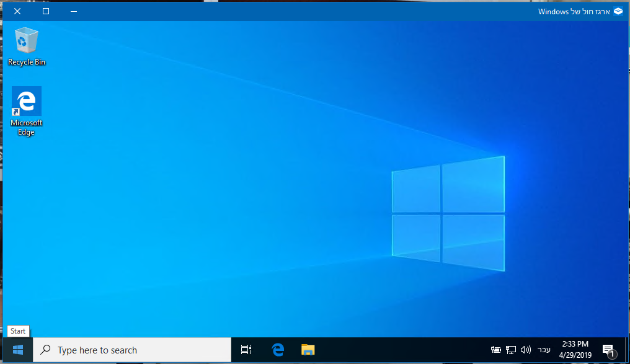This screenshot has height=364, width=630.
Task: Click the search magnifier icon in the taskbar
Action: [45, 350]
